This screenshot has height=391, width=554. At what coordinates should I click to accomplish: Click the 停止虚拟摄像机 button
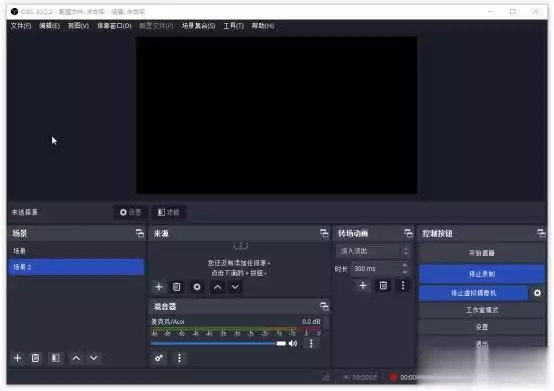point(473,293)
